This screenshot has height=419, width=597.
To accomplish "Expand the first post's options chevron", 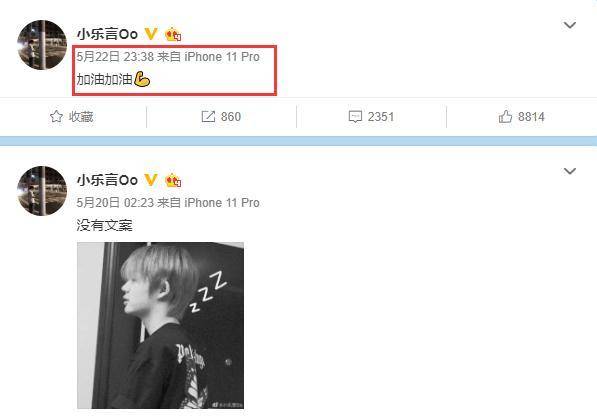I will pos(570,25).
